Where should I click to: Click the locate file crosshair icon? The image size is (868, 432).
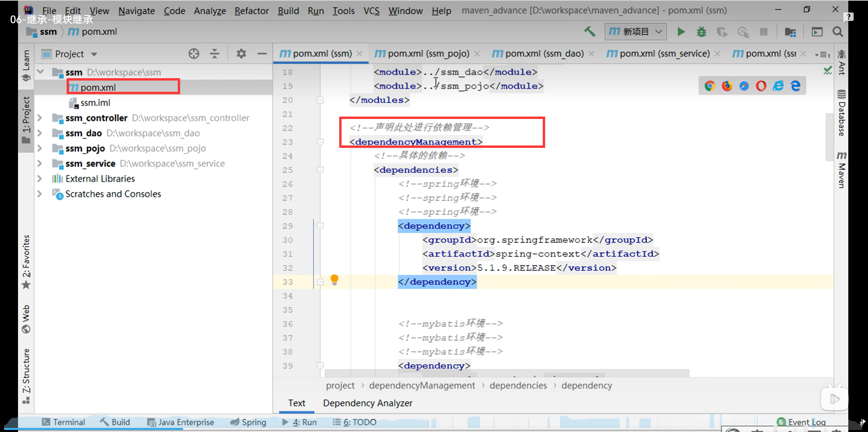tap(194, 54)
